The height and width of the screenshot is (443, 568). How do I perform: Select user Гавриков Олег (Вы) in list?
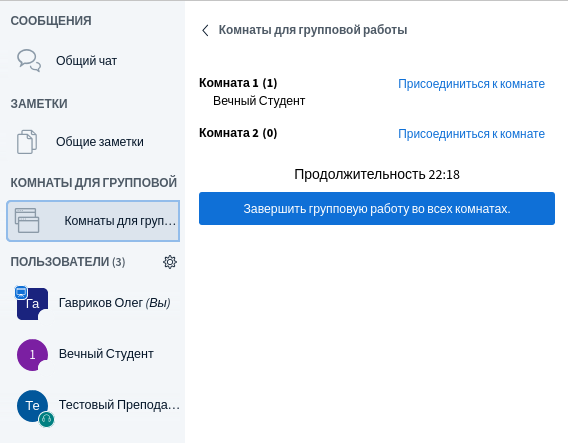[x=93, y=303]
